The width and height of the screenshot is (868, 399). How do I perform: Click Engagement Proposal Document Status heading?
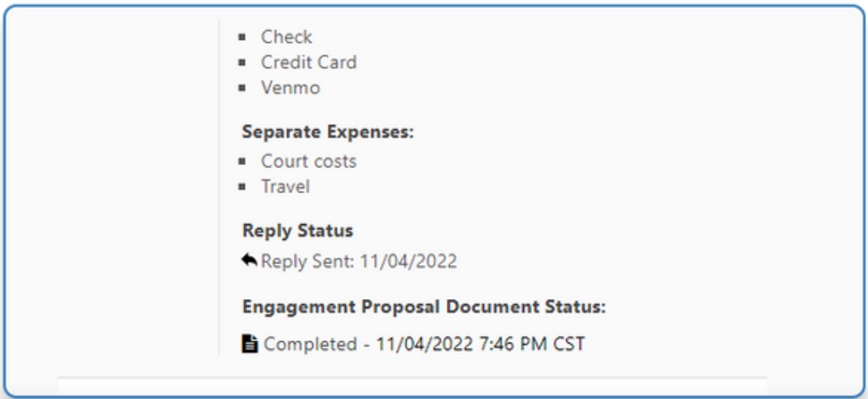pyautogui.click(x=425, y=307)
